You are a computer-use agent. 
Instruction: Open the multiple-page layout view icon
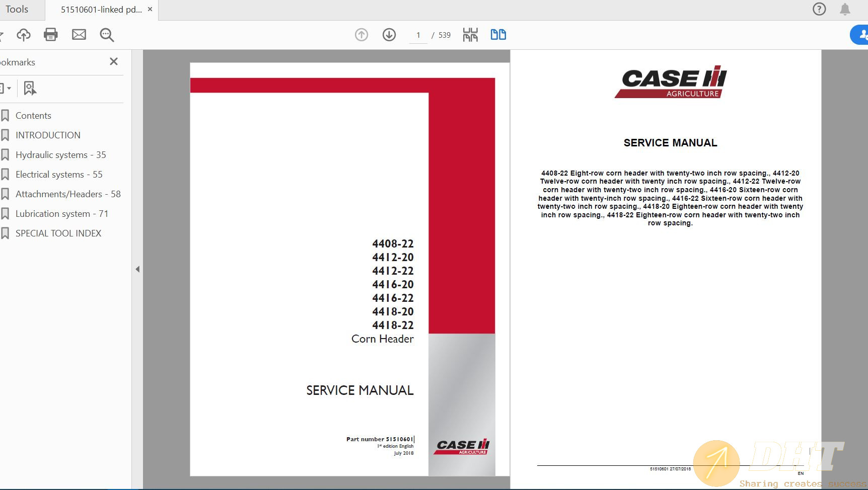[x=469, y=35]
